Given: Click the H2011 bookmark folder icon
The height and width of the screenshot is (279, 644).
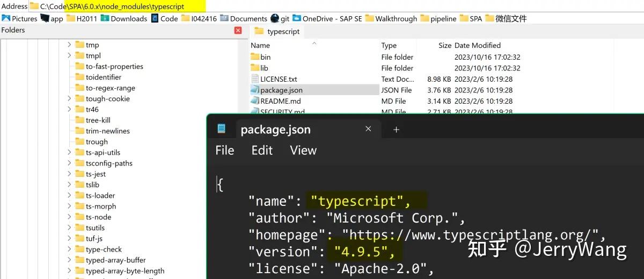Looking at the screenshot, I should pyautogui.click(x=70, y=18).
